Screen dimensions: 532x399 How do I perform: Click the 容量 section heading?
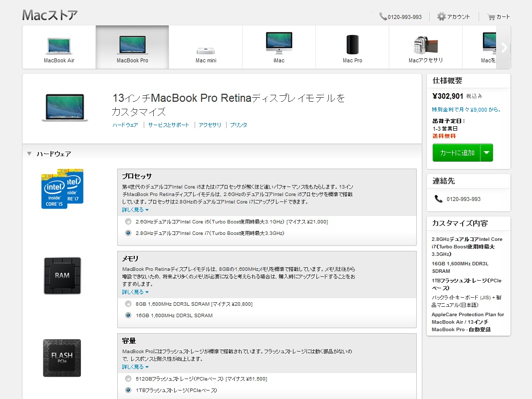click(x=129, y=341)
